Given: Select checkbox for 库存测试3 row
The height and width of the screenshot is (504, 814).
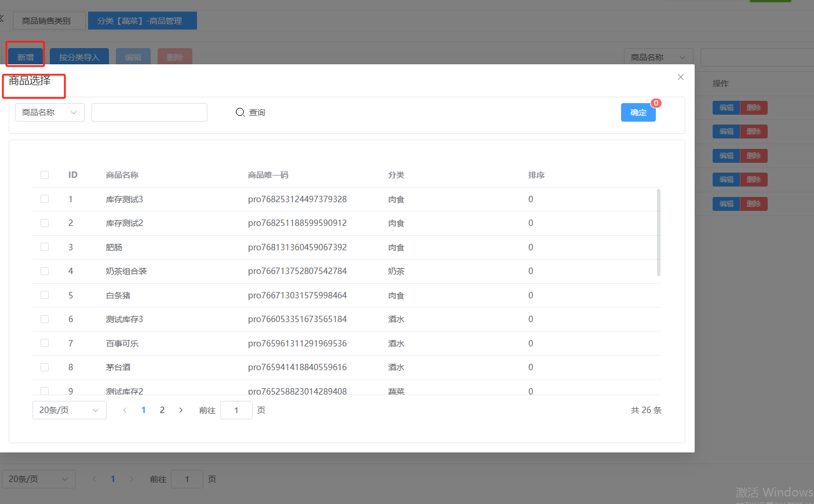Looking at the screenshot, I should [45, 199].
